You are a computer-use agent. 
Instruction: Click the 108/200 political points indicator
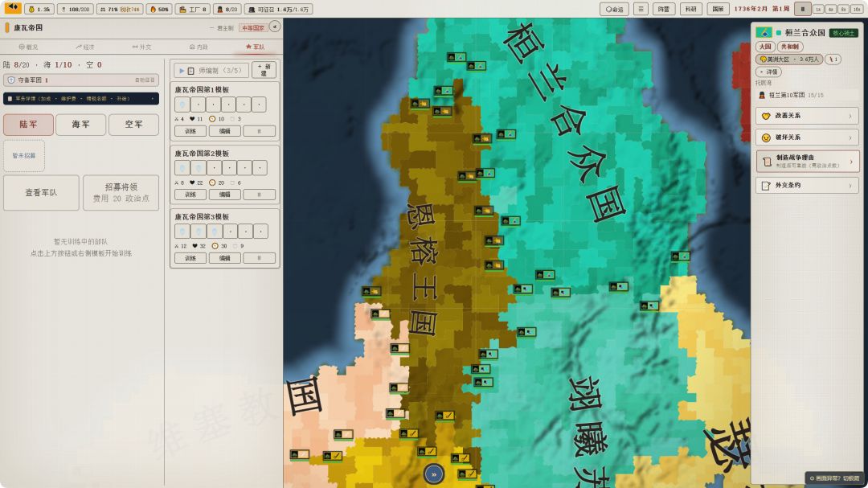(76, 9)
